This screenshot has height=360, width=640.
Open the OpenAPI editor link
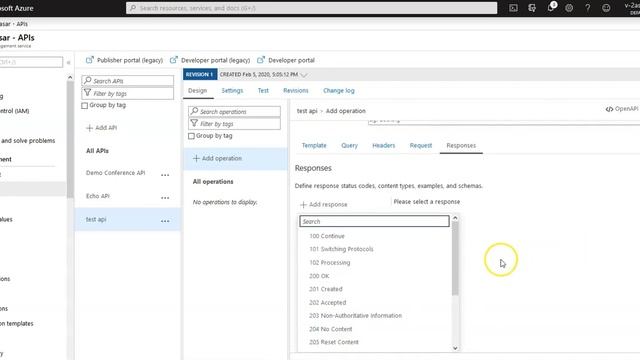(622, 109)
